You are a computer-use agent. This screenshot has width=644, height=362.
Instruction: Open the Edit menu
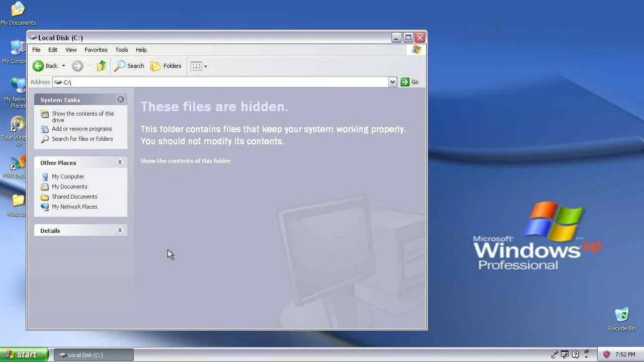53,50
